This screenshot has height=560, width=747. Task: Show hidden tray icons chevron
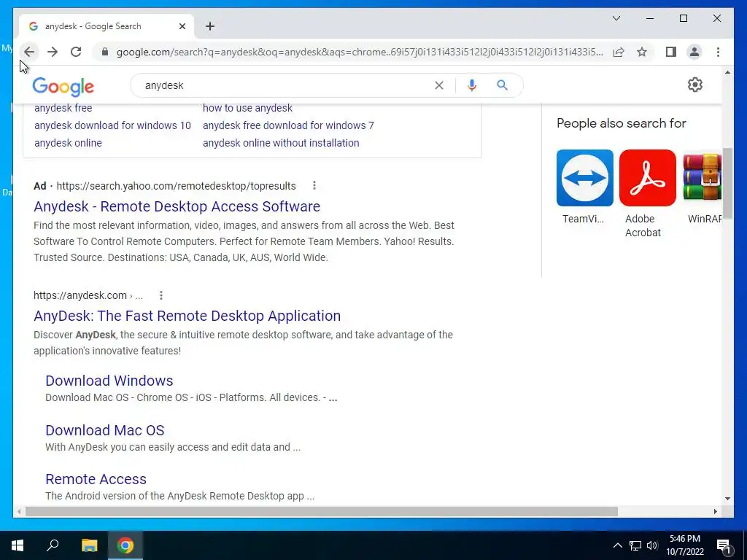pos(617,545)
